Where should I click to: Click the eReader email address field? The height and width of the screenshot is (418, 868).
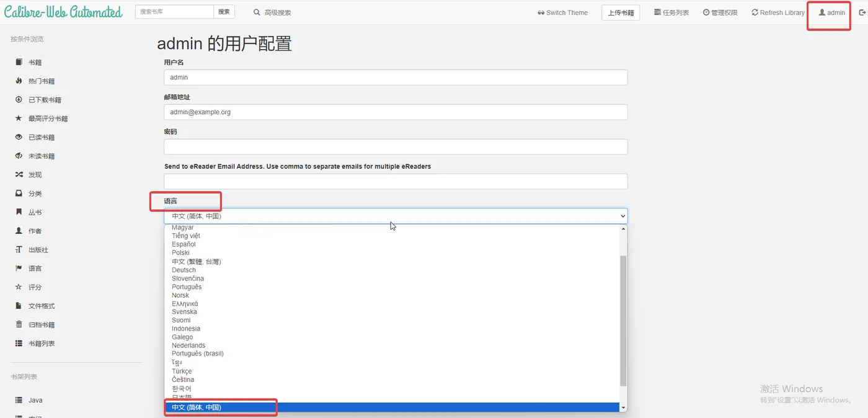tap(396, 182)
